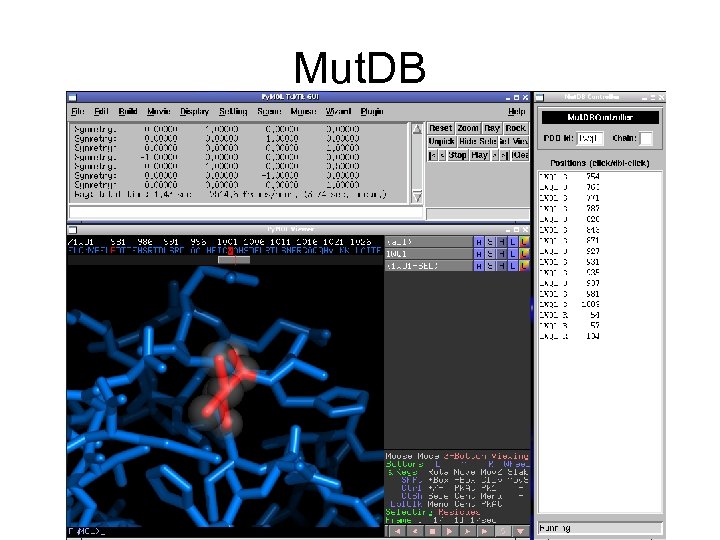Screen dimensions: 720x540
Task: Open the Color menu for the (all) row
Action: pyautogui.click(x=524, y=242)
